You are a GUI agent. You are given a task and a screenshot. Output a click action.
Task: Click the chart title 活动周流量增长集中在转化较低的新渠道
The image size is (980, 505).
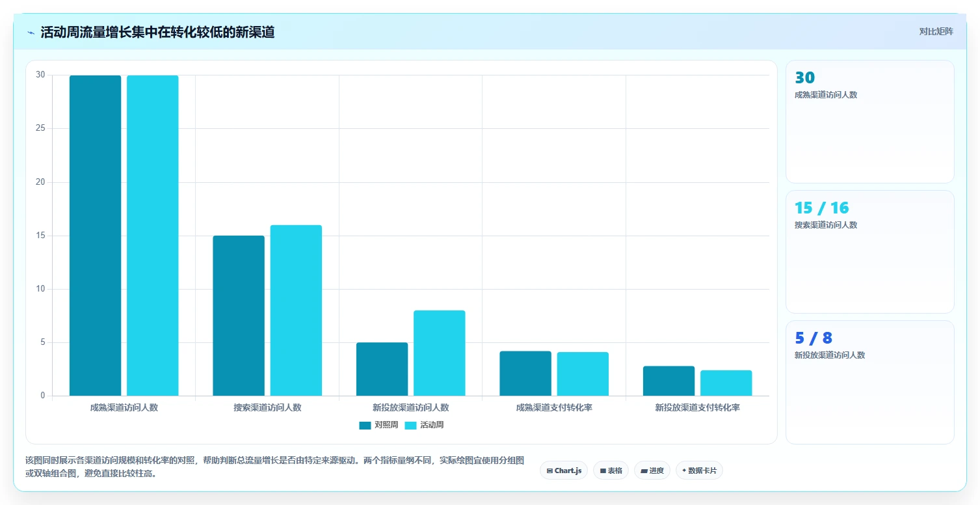click(x=157, y=33)
